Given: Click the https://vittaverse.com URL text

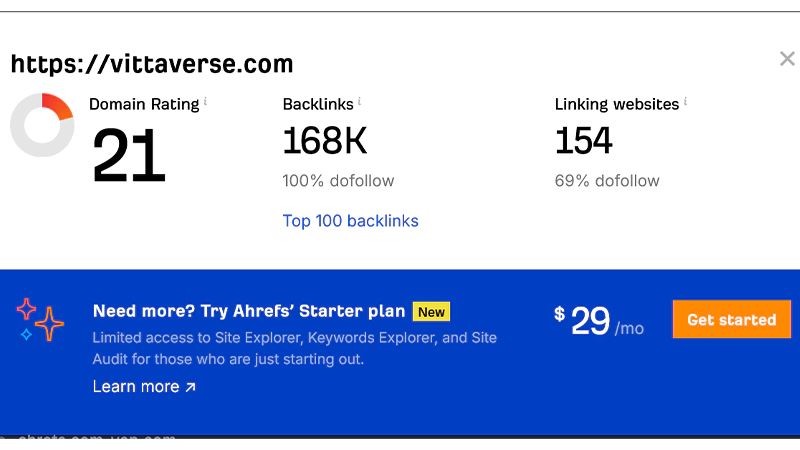Looking at the screenshot, I should point(152,65).
